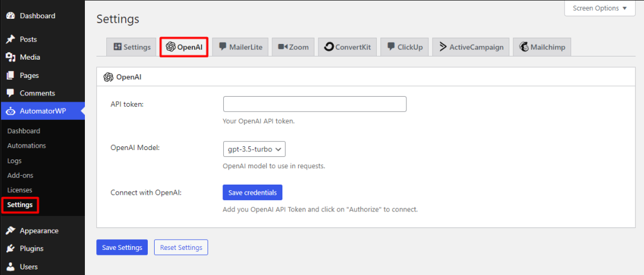Image resolution: width=644 pixels, height=275 pixels.
Task: Click the ClickUp chat icon
Action: coord(391,46)
